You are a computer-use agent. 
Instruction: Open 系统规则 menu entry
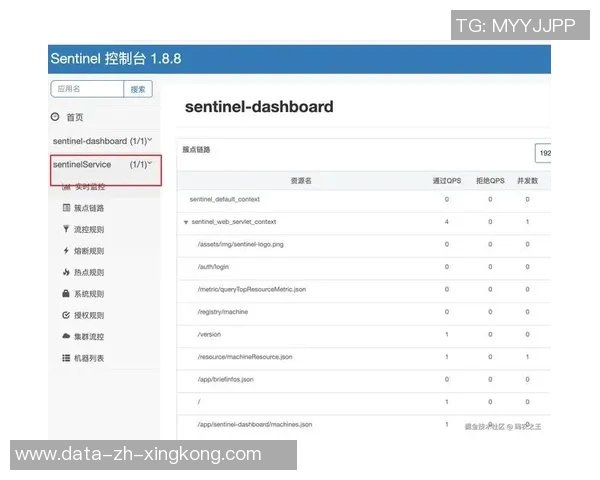pos(89,294)
